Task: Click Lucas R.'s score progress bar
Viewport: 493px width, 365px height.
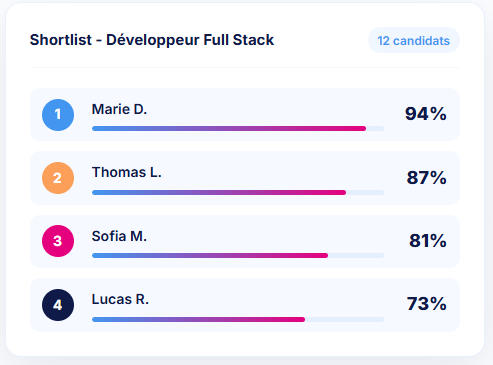Action: tap(238, 319)
